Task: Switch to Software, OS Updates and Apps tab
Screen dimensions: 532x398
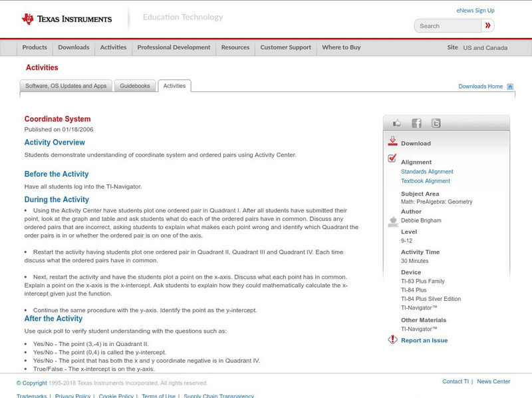Action: click(x=66, y=86)
